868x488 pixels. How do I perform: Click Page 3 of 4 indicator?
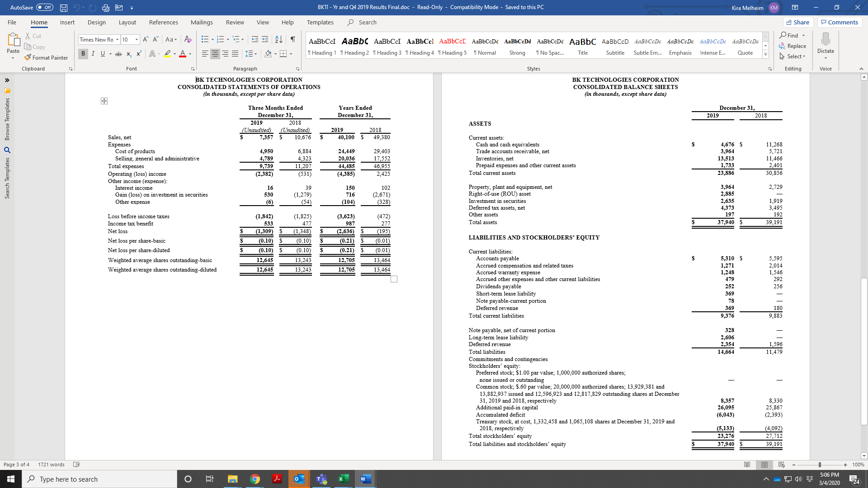pyautogui.click(x=16, y=465)
